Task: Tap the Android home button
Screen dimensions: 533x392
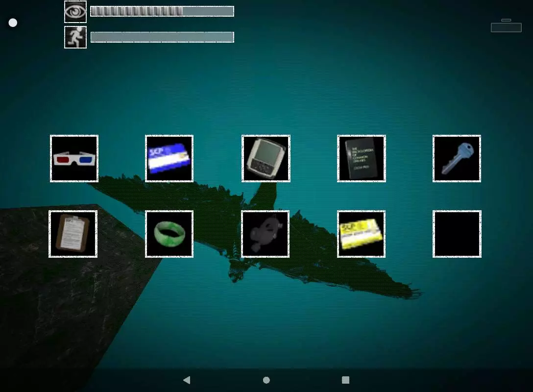Action: point(266,380)
